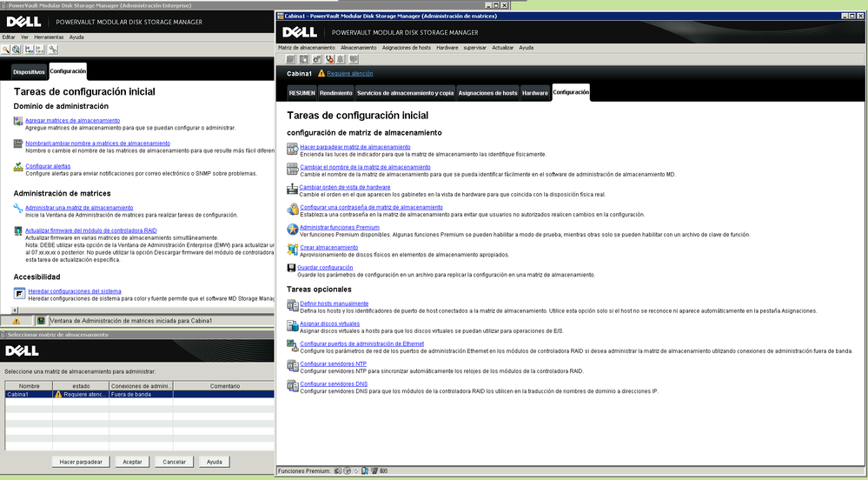Viewport: 868px width, 480px height.
Task: Open Nombrar/cambiar nombre a matrices link
Action: pos(97,143)
